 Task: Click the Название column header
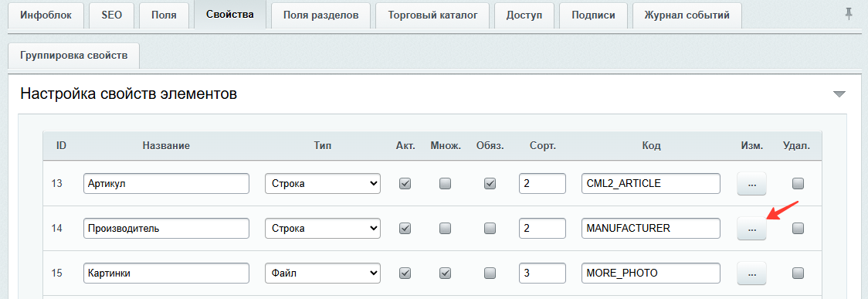pyautogui.click(x=166, y=146)
